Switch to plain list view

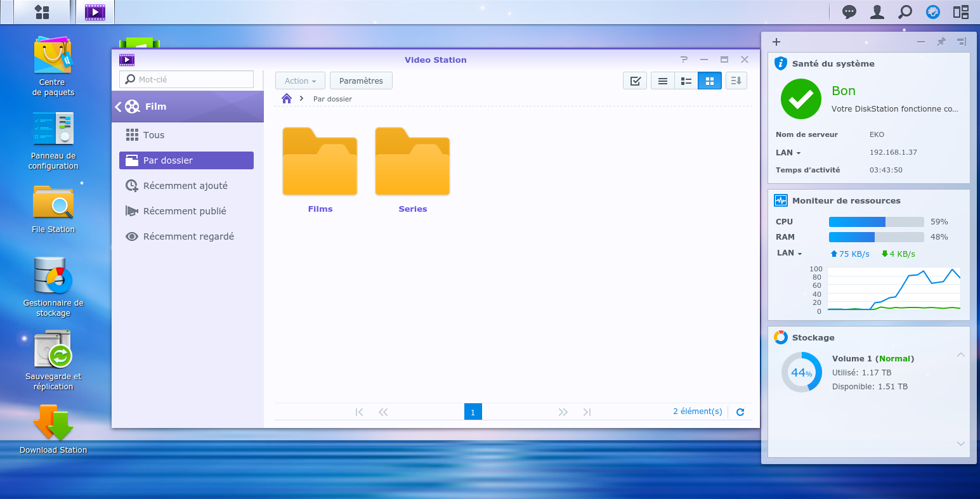point(662,81)
